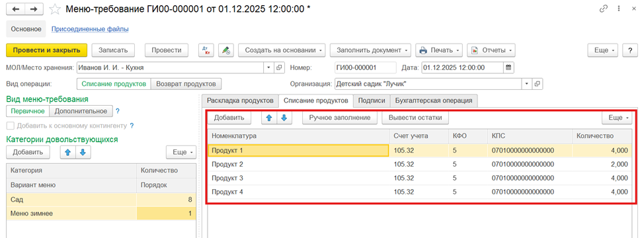The image size is (644, 238).
Task: Open Печать dropdown menu
Action: click(439, 50)
